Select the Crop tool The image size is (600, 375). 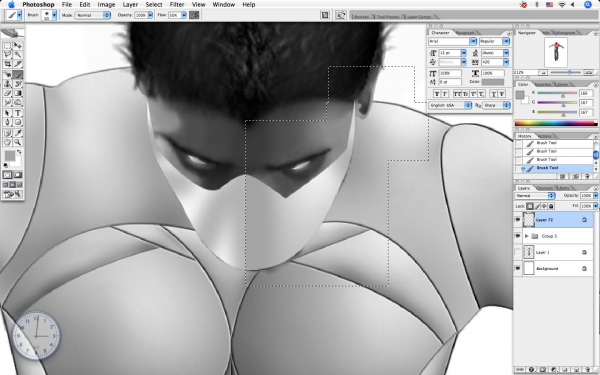(x=7, y=64)
